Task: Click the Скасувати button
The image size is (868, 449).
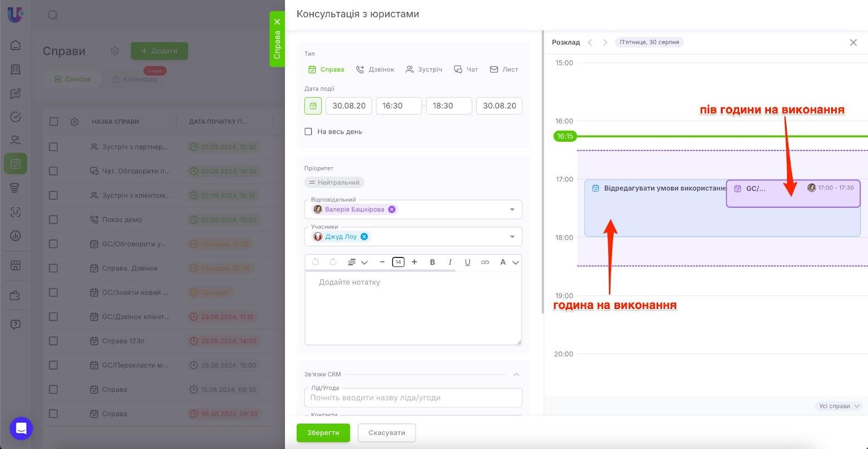Action: click(387, 433)
